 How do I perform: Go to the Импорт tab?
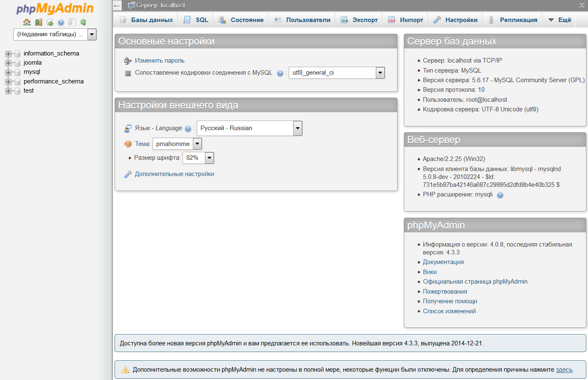[405, 20]
